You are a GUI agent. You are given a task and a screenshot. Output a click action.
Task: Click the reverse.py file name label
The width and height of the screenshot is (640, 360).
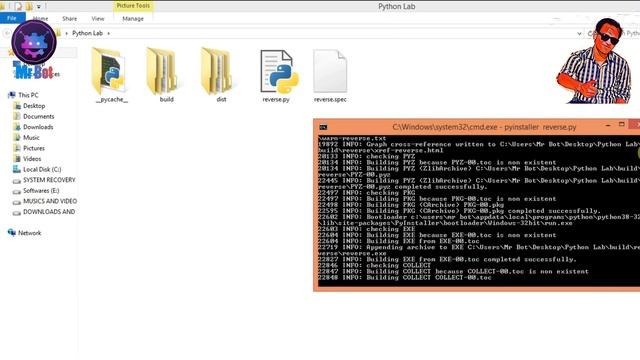(276, 99)
